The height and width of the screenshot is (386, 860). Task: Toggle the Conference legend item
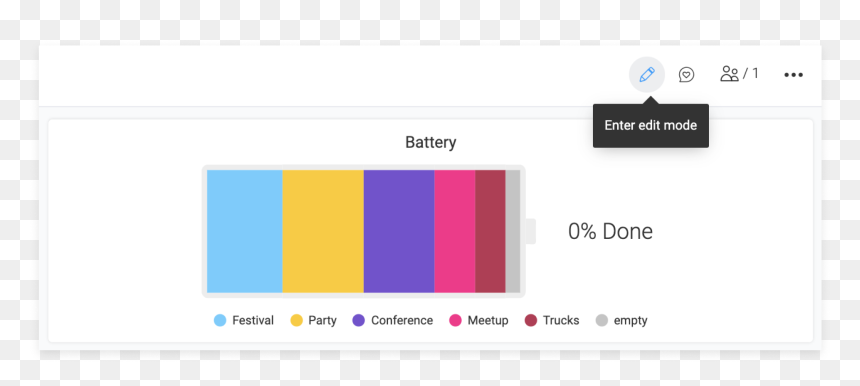click(x=393, y=320)
